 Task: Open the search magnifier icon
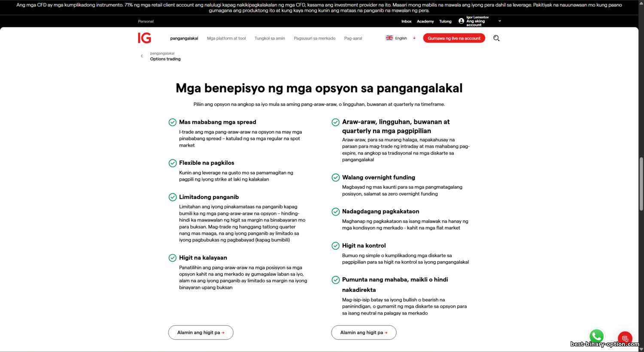pyautogui.click(x=496, y=38)
